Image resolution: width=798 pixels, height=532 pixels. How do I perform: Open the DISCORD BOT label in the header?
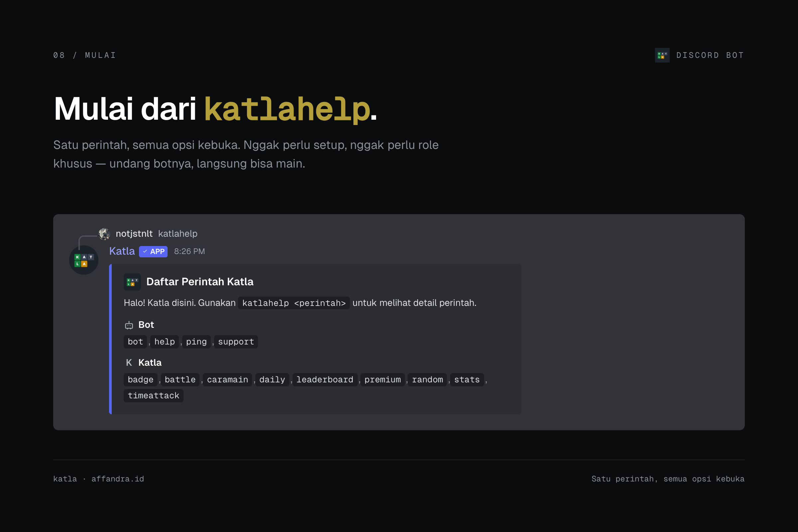[x=710, y=55]
